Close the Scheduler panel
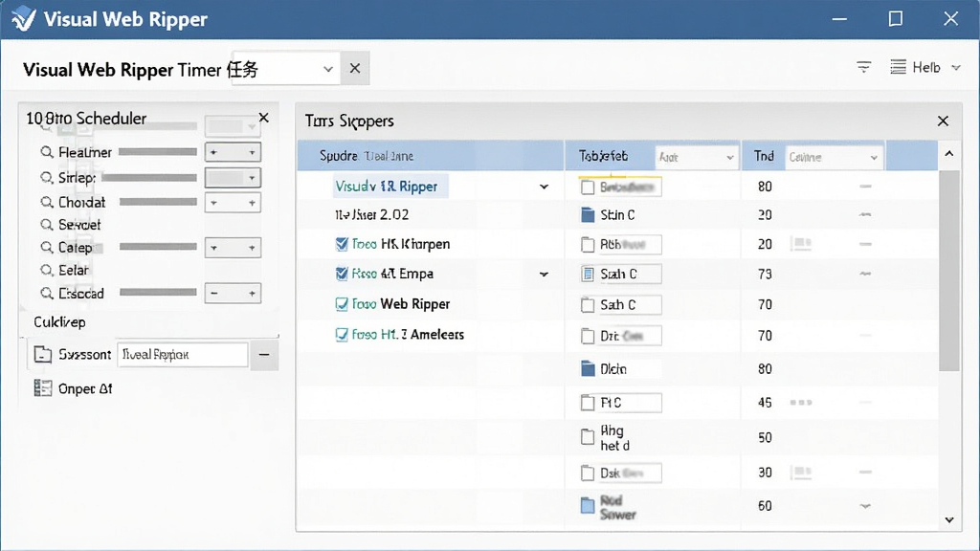 (264, 118)
